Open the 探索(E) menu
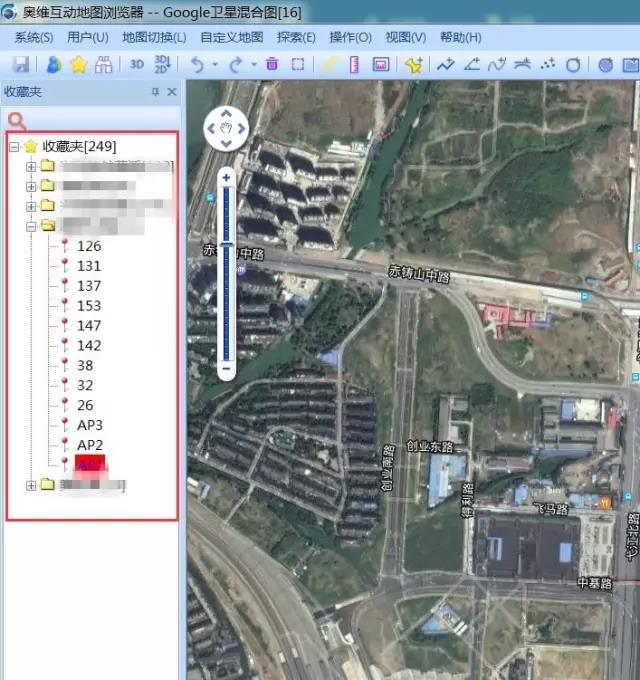640x680 pixels. [x=296, y=37]
